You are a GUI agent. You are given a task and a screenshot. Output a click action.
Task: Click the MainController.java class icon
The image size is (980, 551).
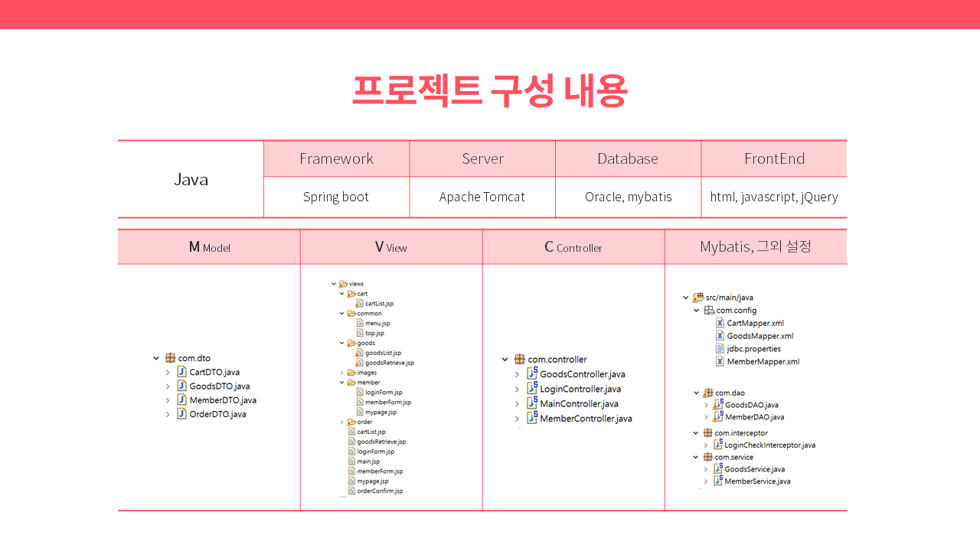(532, 403)
